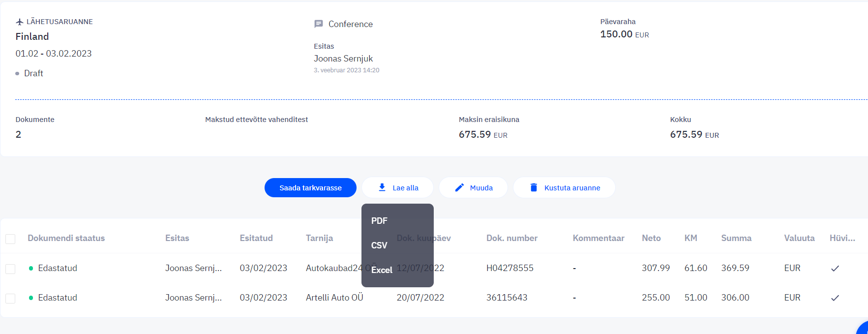The image size is (868, 334).
Task: Tick the checkbox for the Artelli Auto OÜ row
Action: point(10,298)
